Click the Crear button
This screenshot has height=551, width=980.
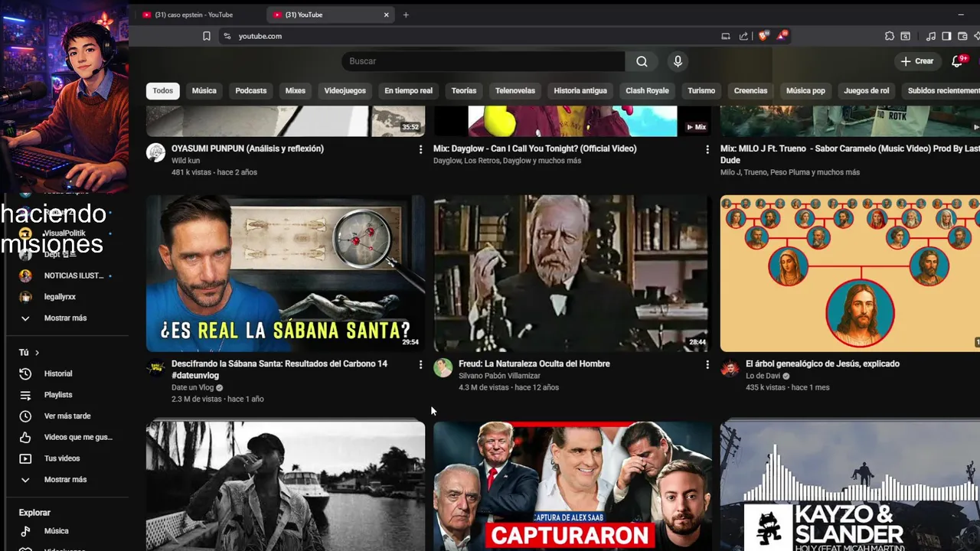coord(917,61)
